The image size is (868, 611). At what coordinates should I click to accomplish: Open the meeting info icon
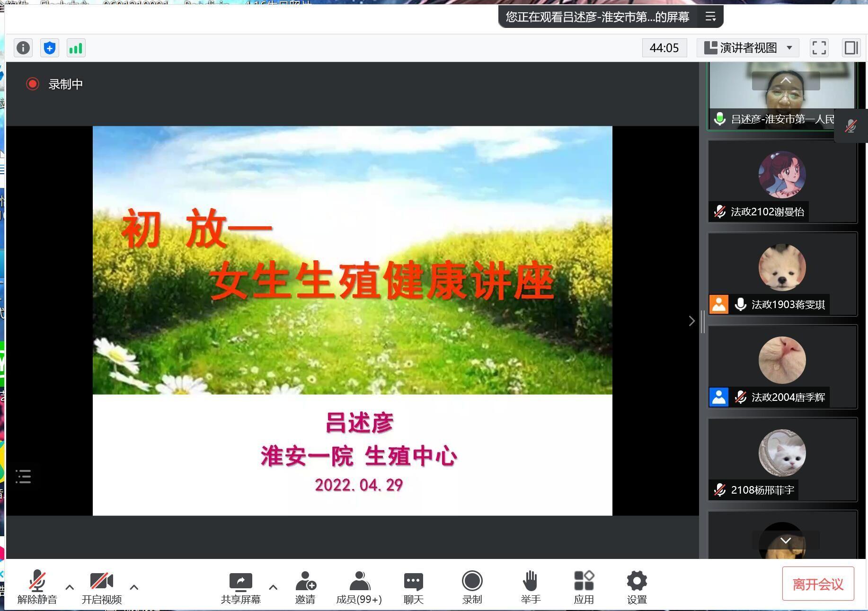click(23, 48)
